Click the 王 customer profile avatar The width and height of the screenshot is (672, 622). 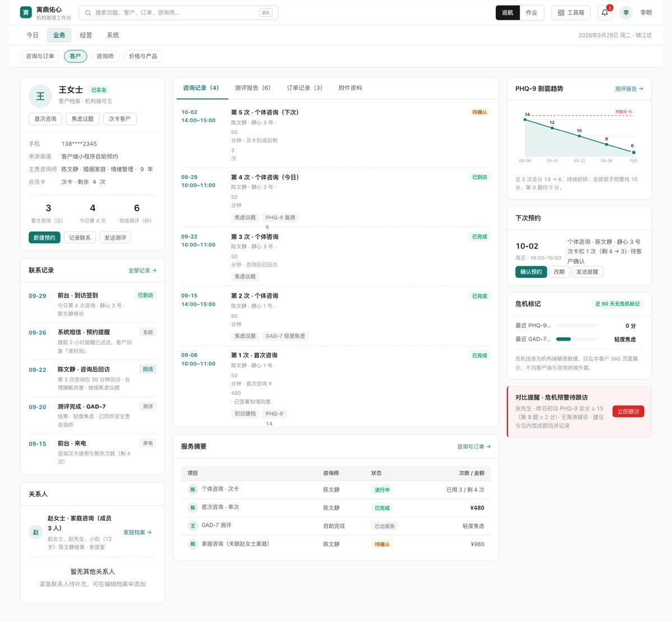40,96
